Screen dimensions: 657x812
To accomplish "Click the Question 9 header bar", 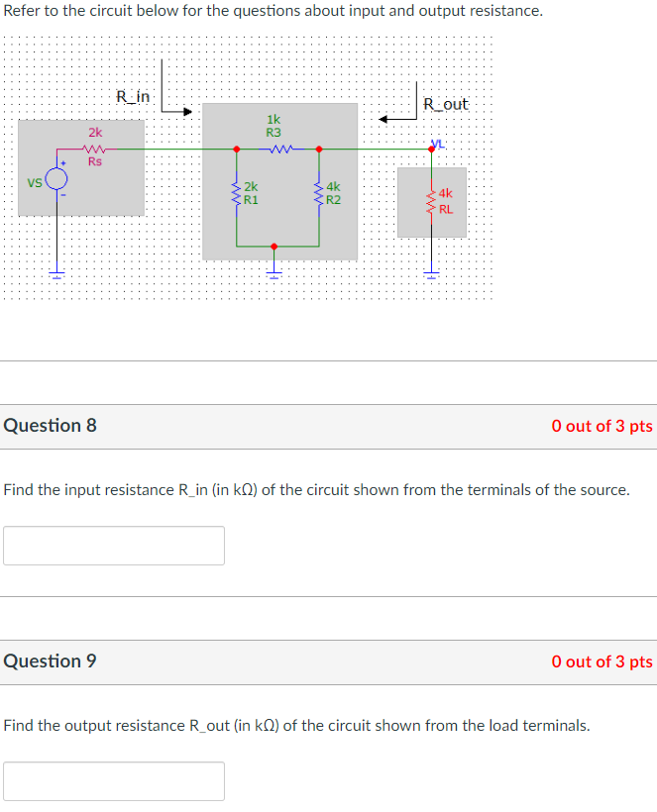I will (51, 661).
